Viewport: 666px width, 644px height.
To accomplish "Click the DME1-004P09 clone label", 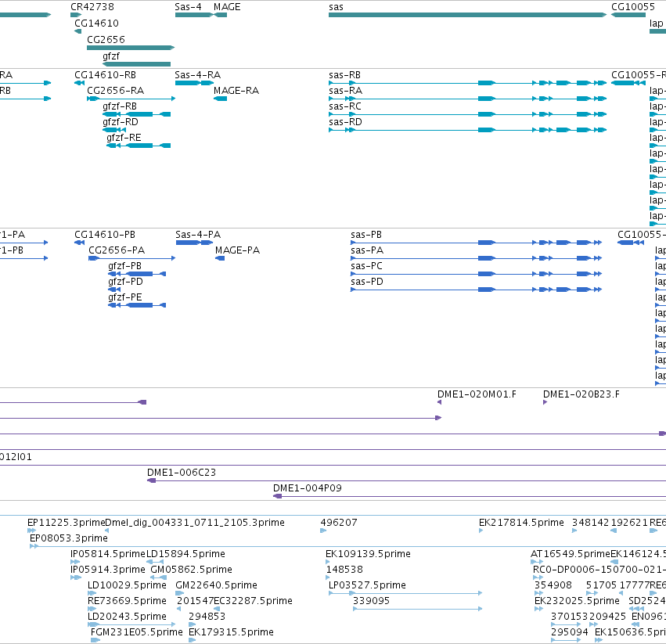I will coord(307,488).
